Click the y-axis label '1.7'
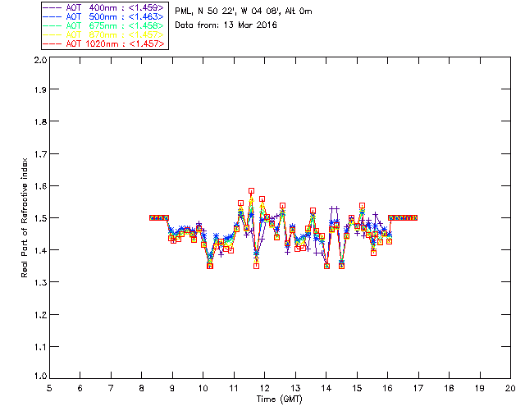Screen dimensions: 525x420 pos(40,154)
